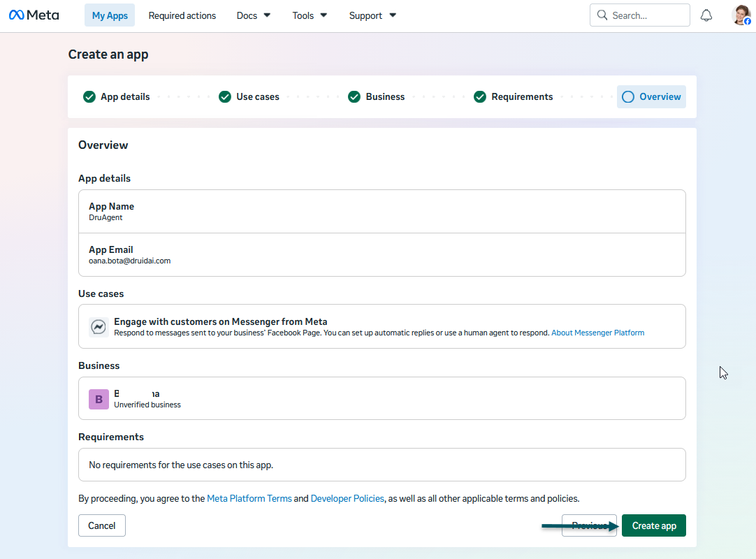Viewport: 756px width, 559px height.
Task: Open the notifications bell
Action: pyautogui.click(x=706, y=15)
